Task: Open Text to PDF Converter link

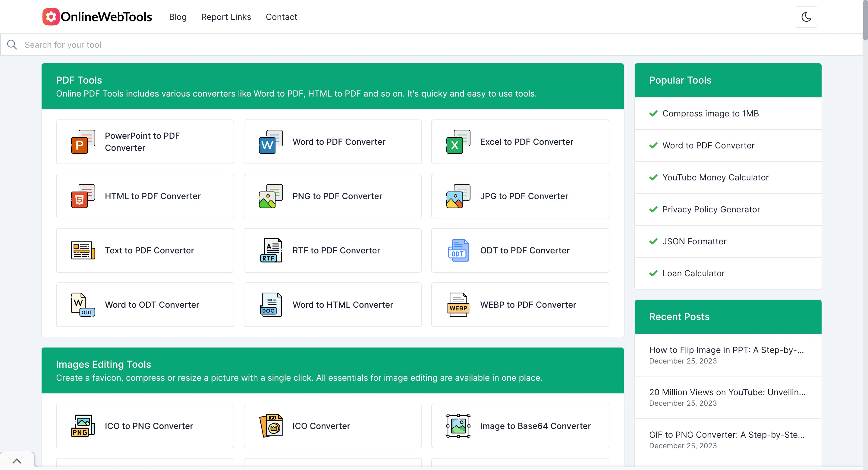Action: point(149,250)
